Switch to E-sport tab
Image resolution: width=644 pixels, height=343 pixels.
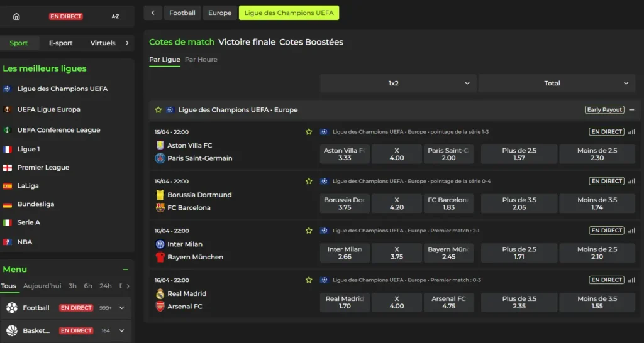pyautogui.click(x=60, y=43)
